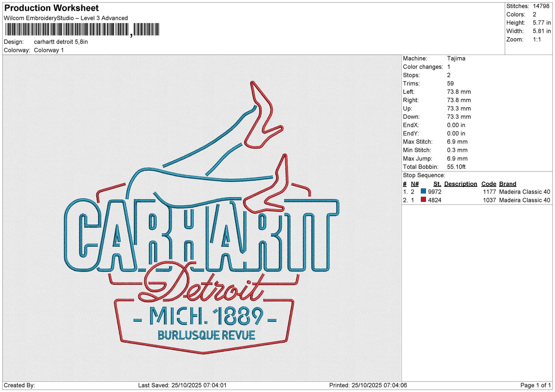
Task: Click design name 'carhartt detroit 5,8in'
Action: click(x=61, y=42)
